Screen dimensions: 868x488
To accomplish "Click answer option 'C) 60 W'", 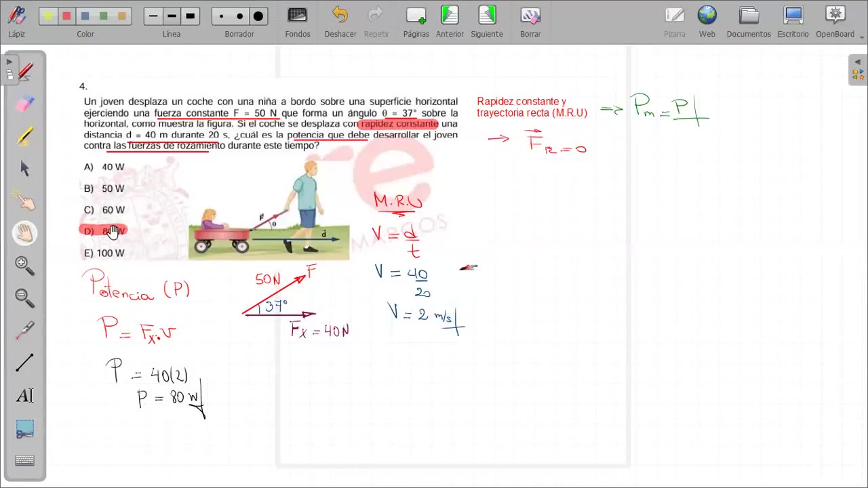I will 104,210.
